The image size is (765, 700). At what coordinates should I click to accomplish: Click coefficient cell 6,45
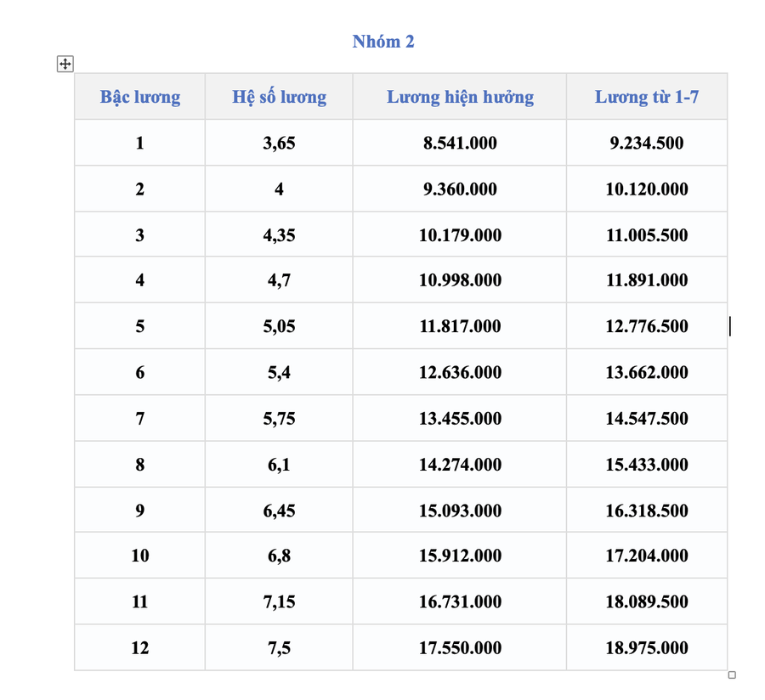pos(279,510)
